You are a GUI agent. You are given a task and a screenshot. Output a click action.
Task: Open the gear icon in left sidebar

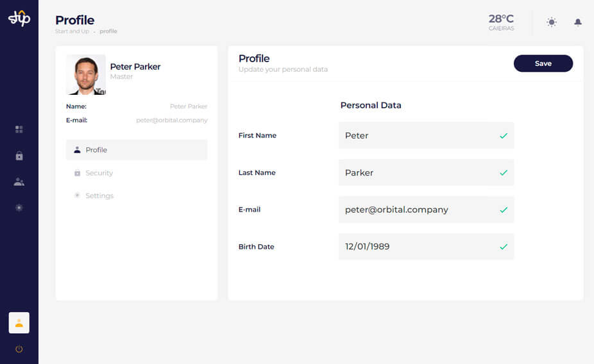19,208
